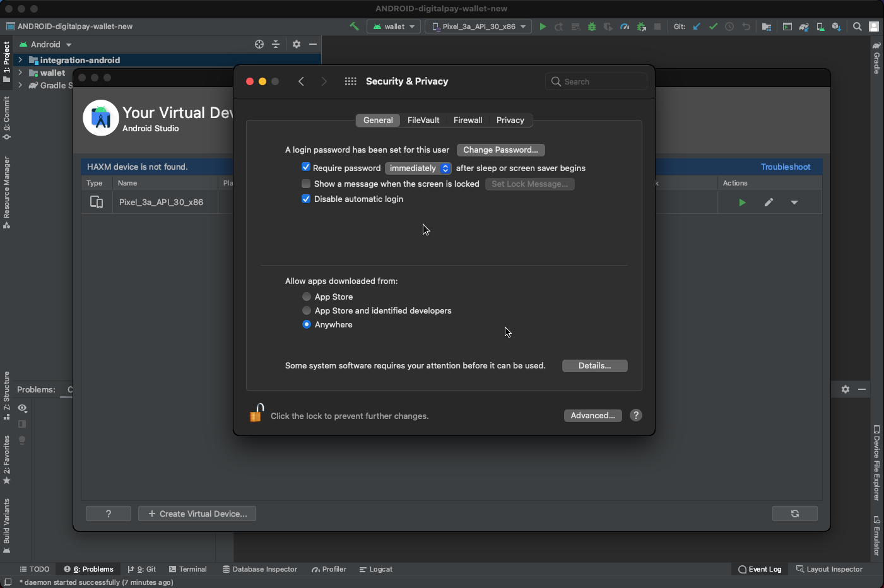
Task: Open Problems panel settings gear at right
Action: tap(846, 389)
